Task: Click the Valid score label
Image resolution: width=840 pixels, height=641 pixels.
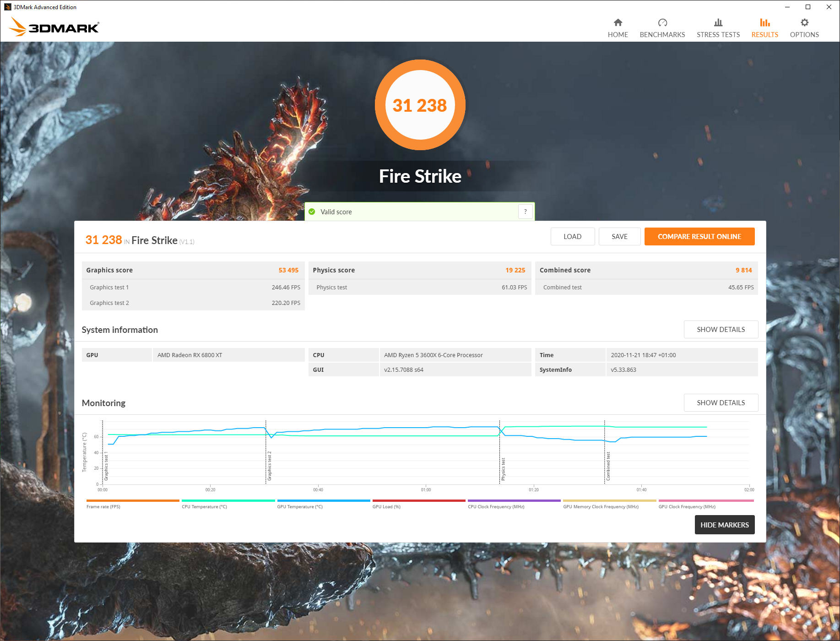Action: [x=336, y=212]
